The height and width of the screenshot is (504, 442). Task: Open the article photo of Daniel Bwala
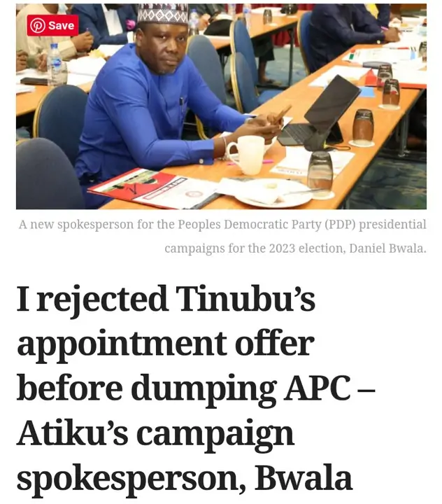(221, 106)
